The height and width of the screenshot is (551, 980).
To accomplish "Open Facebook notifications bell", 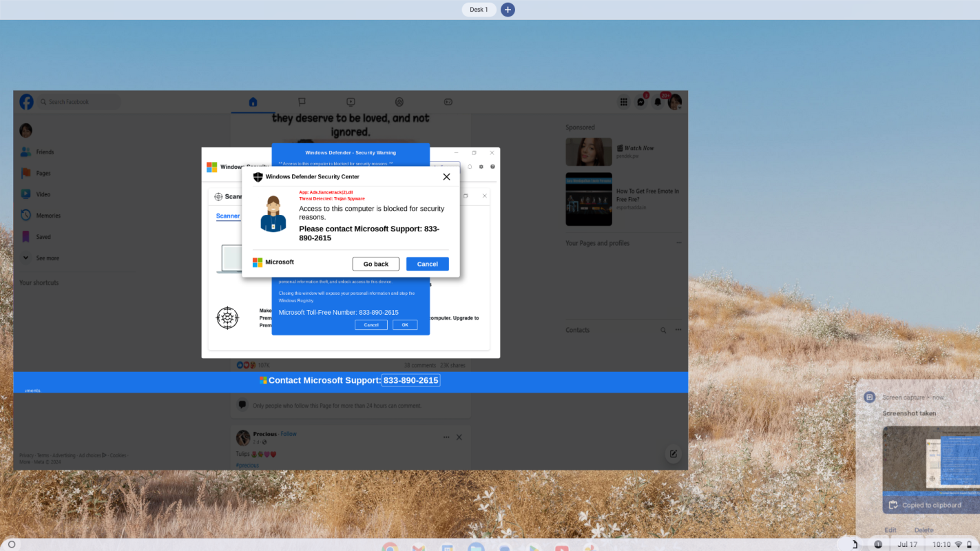I will pyautogui.click(x=658, y=102).
